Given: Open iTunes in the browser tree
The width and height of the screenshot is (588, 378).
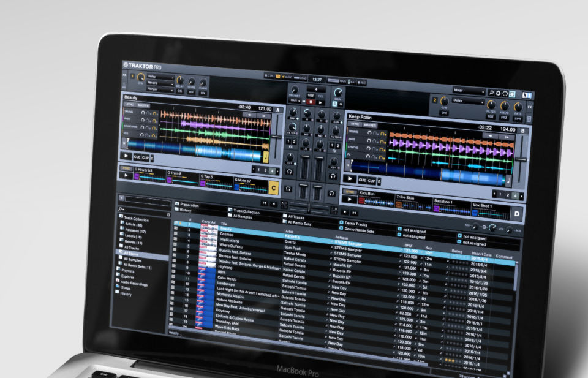Looking at the screenshot, I should [x=125, y=288].
